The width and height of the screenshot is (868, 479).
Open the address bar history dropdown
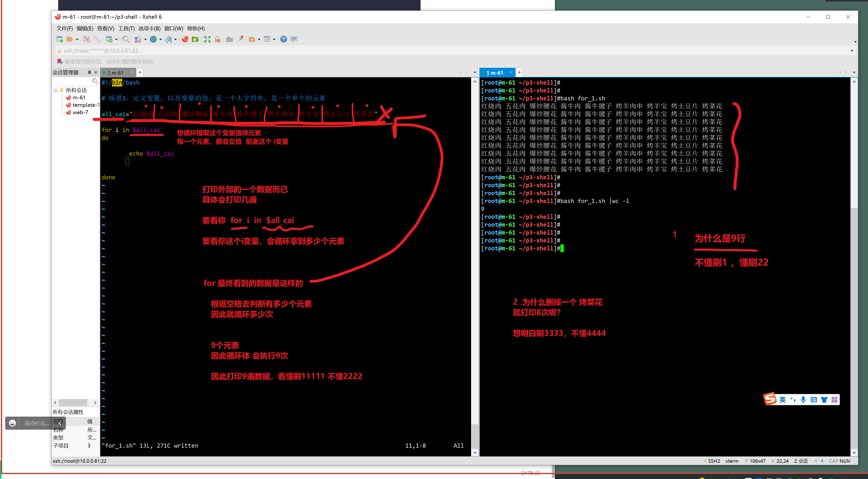pos(852,51)
